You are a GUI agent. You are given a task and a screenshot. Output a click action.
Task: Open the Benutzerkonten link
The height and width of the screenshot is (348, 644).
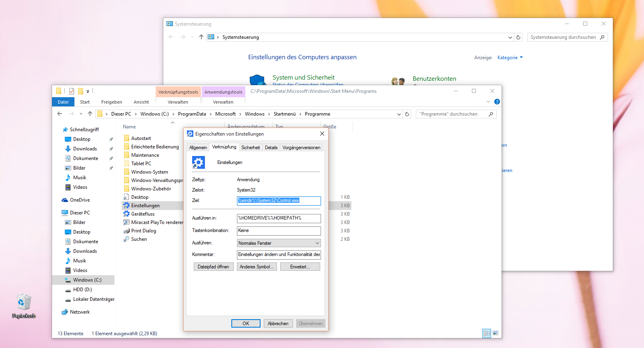pos(434,79)
